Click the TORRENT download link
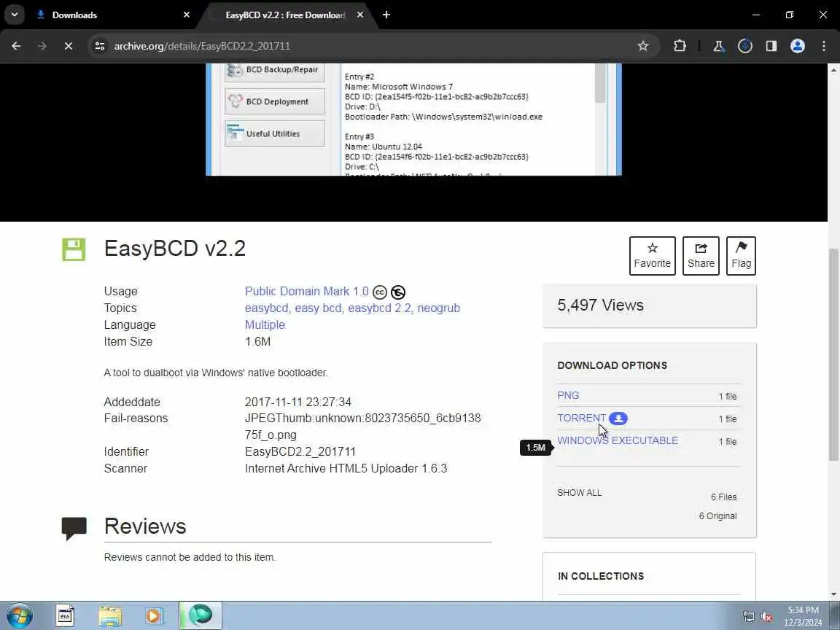This screenshot has height=630, width=840. (x=581, y=418)
